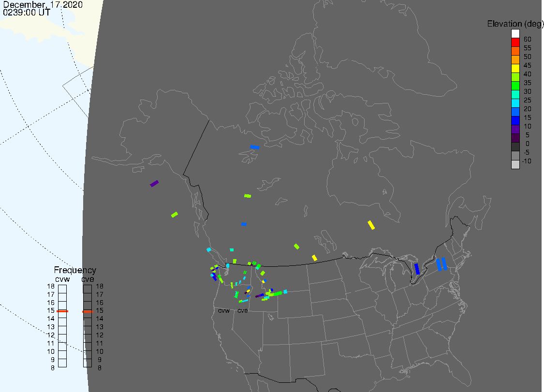Click the lime 35–40 elevation swatch
Viewport: 544px width, 392px height.
click(515, 77)
